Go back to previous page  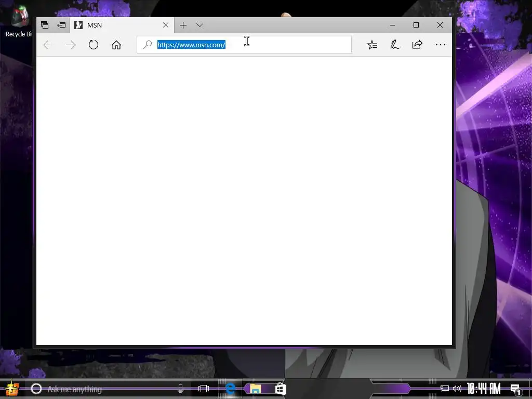coord(48,45)
